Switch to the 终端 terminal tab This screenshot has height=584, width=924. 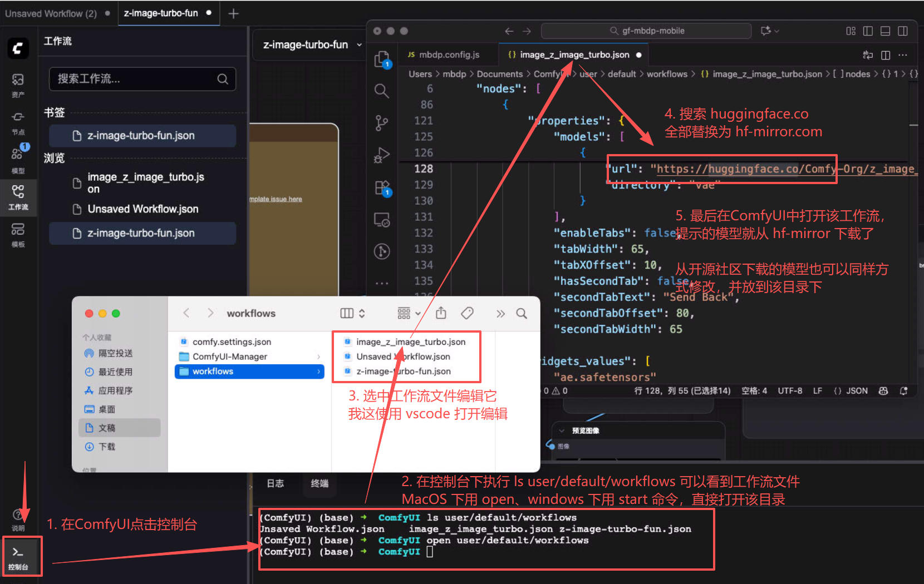320,483
